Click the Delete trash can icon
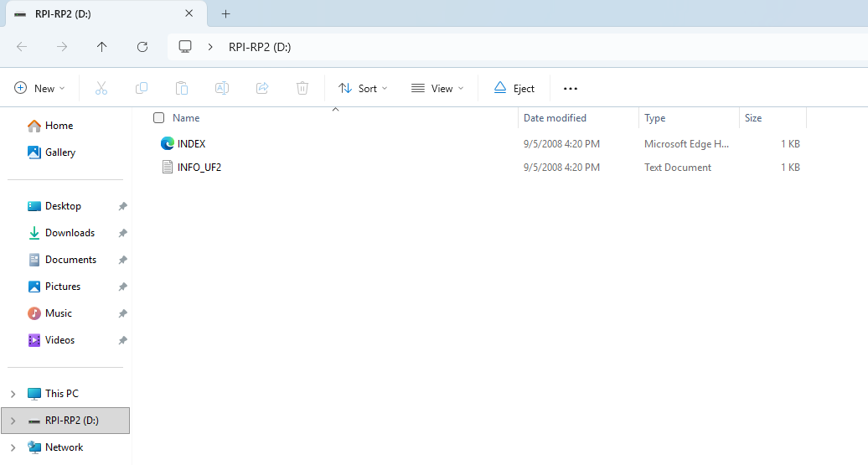This screenshot has width=868, height=465. [302, 88]
